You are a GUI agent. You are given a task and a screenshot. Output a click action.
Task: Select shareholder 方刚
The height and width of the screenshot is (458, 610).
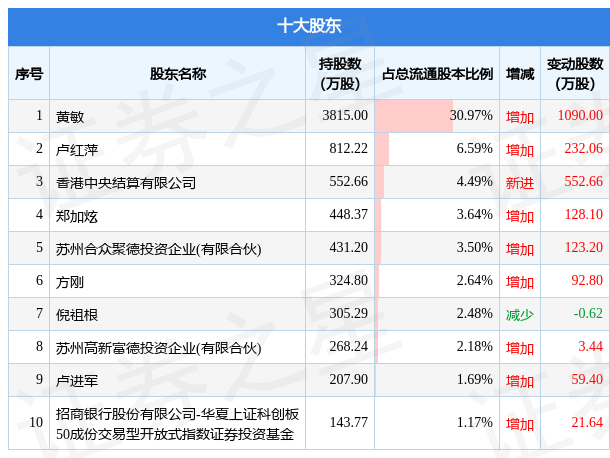coord(70,281)
